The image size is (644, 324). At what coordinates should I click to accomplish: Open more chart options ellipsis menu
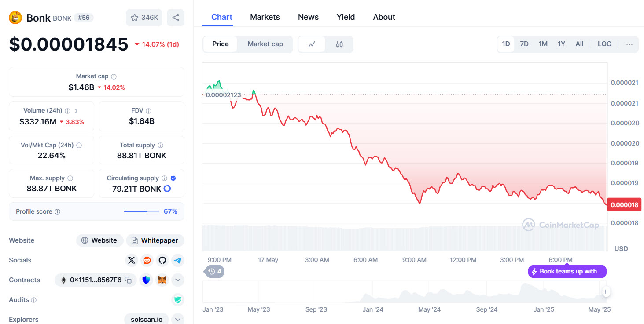(x=629, y=44)
